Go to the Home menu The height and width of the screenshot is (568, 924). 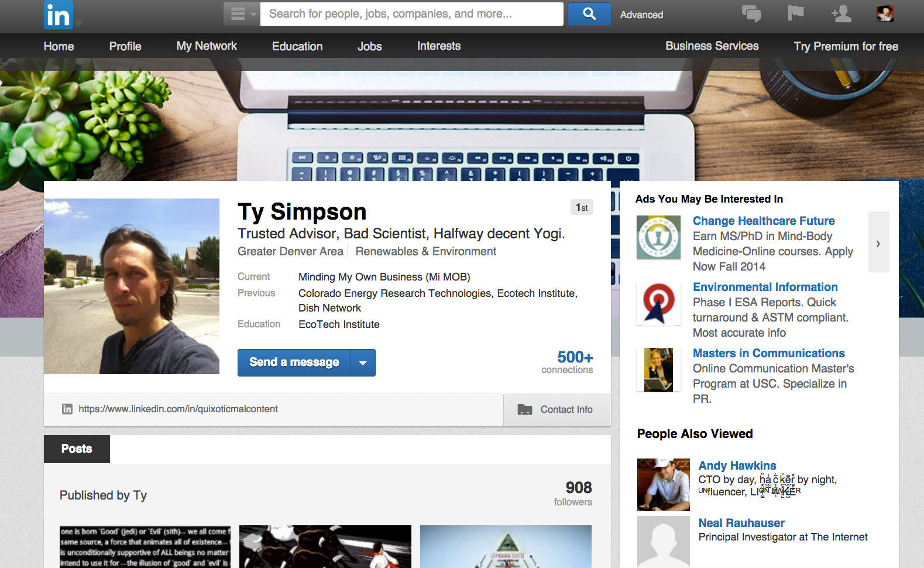click(59, 46)
